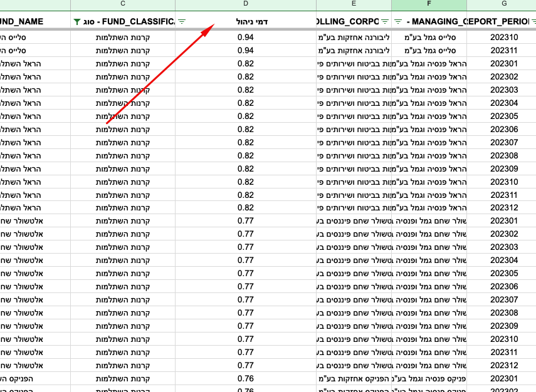536x392 pixels.
Task: Click the 0.94 cell in the 202311 סלייס row
Action: pos(246,51)
